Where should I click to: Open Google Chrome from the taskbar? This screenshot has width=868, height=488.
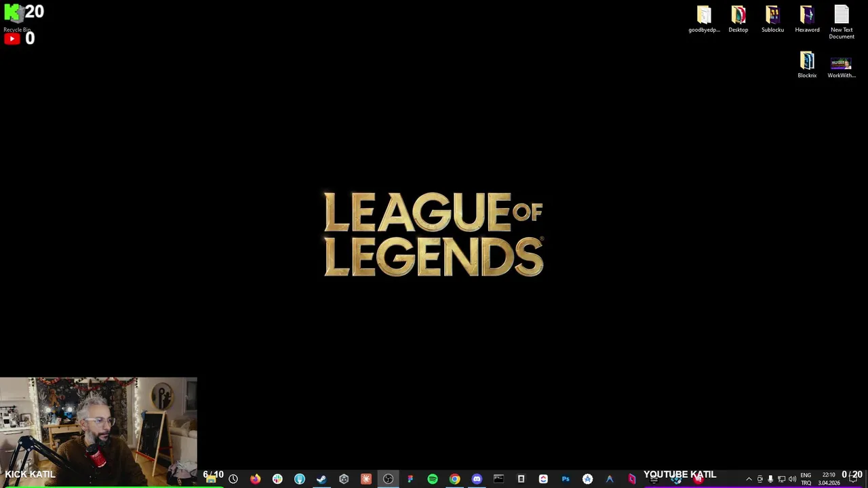pos(454,479)
